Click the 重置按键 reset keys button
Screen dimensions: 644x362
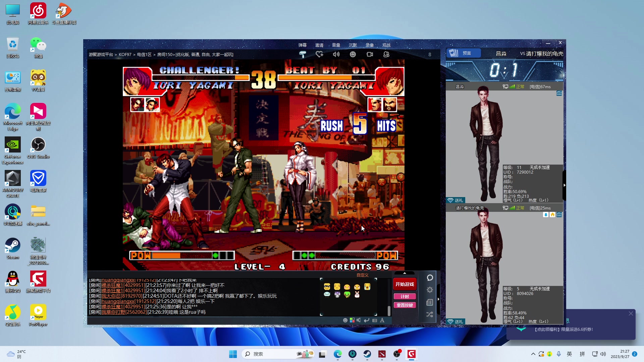[x=405, y=305]
